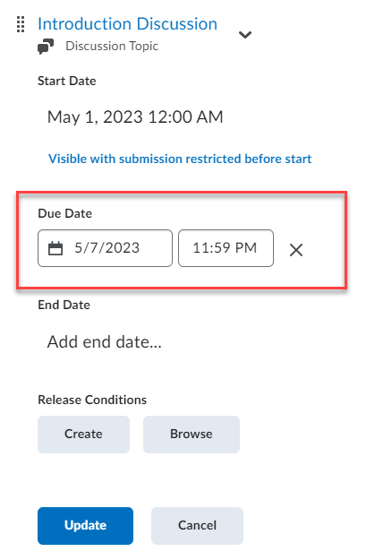This screenshot has height=560, width=392.
Task: Open the 11:59 PM due time selector
Action: (226, 248)
